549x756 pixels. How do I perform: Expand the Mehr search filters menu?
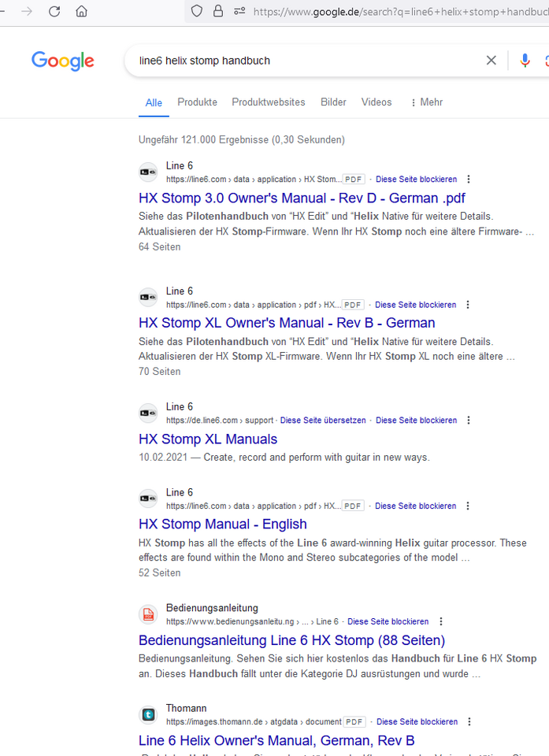click(x=427, y=102)
